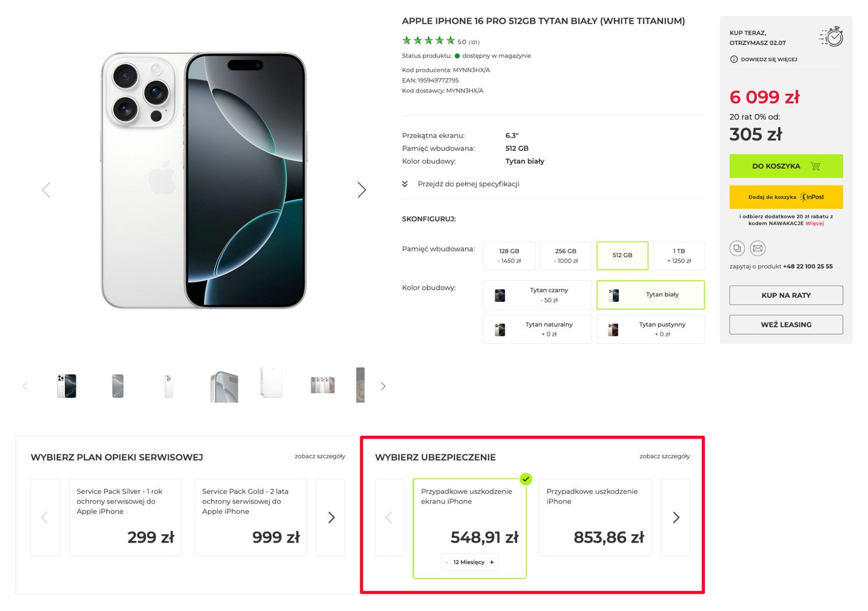Show next insurance options arrow
This screenshot has height=611, width=868.
[x=675, y=517]
